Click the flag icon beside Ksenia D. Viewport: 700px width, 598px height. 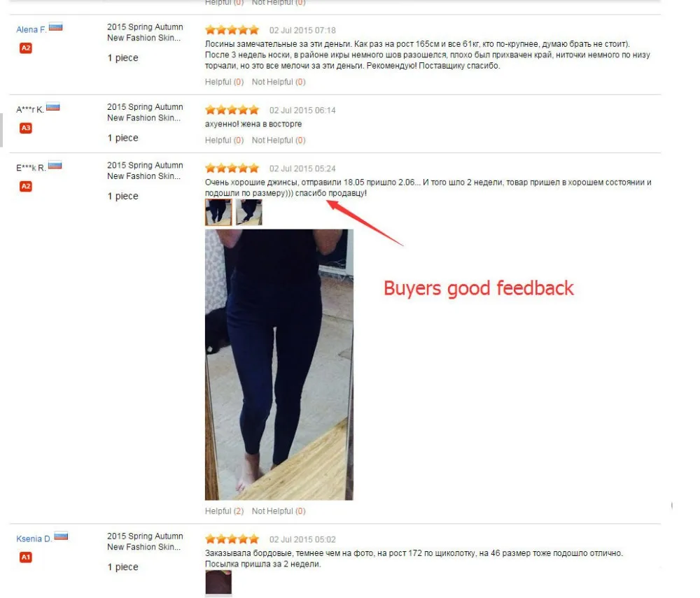61,536
